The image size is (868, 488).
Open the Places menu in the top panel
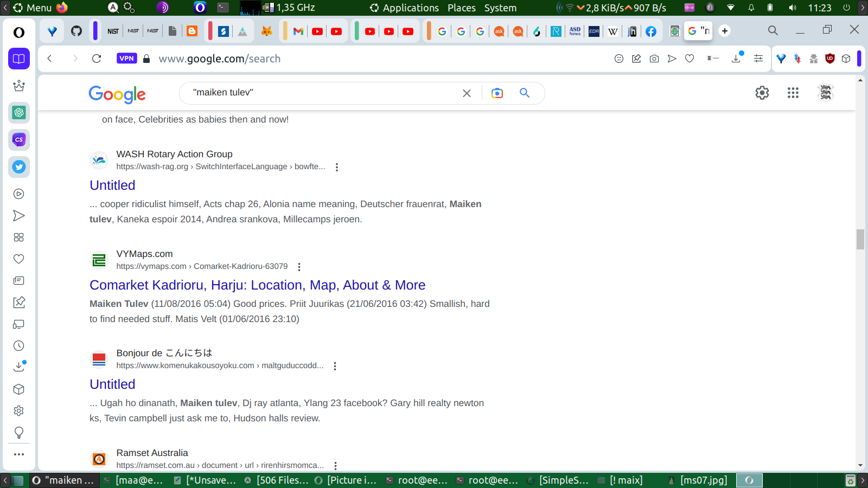pyautogui.click(x=462, y=8)
